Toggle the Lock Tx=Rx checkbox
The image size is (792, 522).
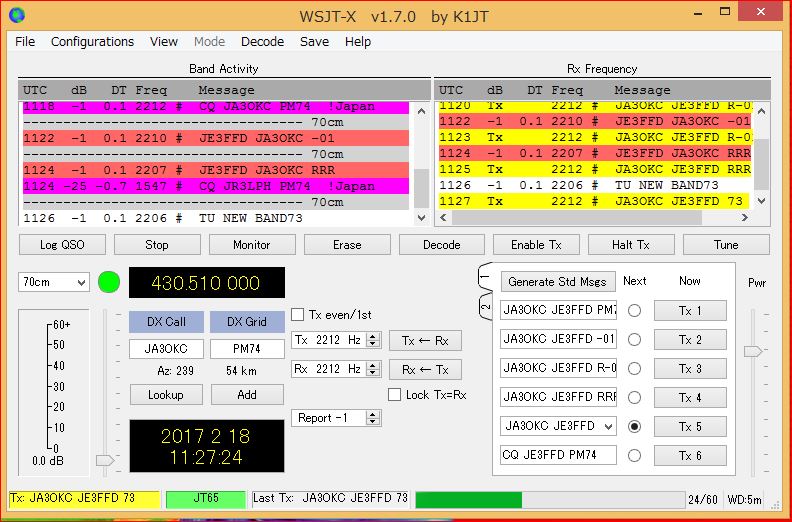point(395,395)
